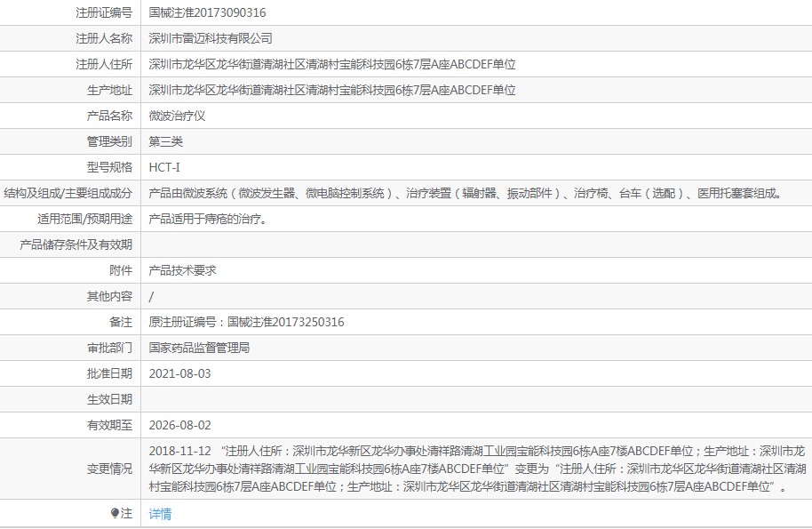Select approval date 2021-08-03
The height and width of the screenshot is (529, 812).
click(179, 373)
